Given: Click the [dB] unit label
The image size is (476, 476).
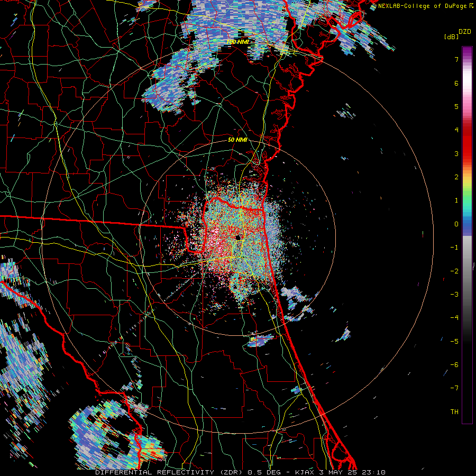Looking at the screenshot, I should (x=451, y=36).
